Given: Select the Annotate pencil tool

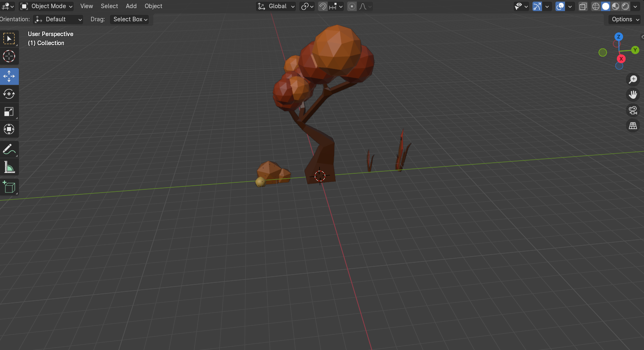Looking at the screenshot, I should coord(9,150).
